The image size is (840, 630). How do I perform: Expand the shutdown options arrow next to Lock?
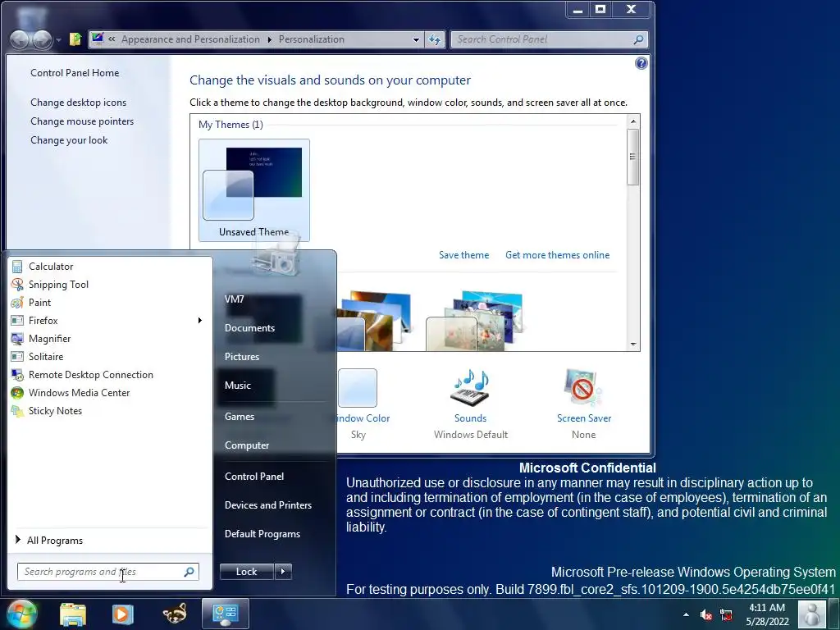pos(283,572)
